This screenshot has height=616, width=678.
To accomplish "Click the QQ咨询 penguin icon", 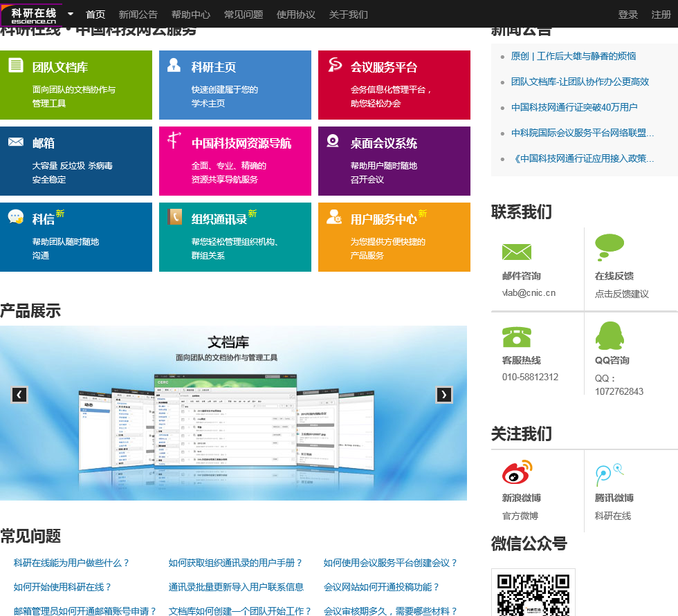I will [x=610, y=335].
